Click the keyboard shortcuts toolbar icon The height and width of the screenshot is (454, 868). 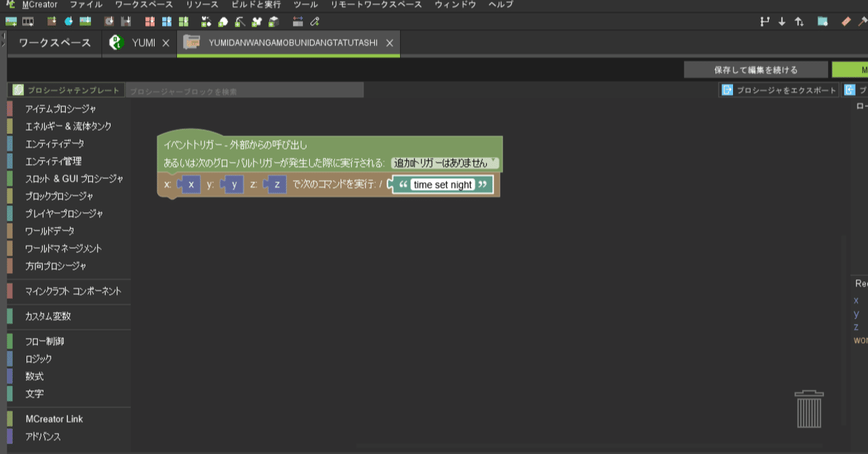(x=296, y=21)
